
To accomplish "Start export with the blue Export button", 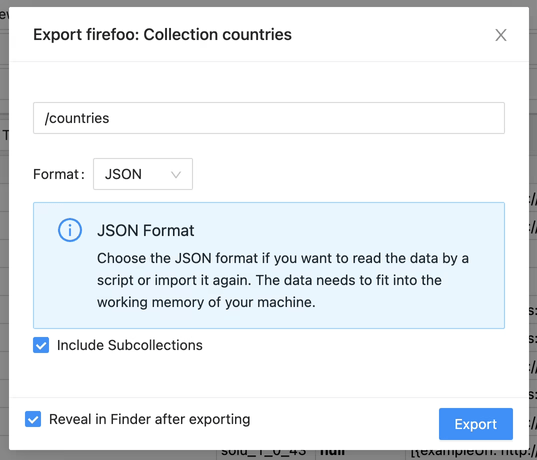I will coord(476,424).
